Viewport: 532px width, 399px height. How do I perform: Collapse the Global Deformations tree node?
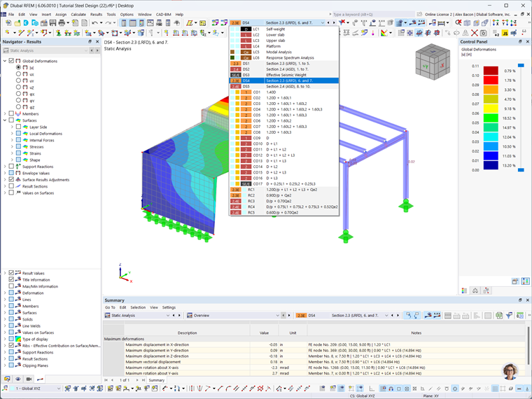point(5,61)
